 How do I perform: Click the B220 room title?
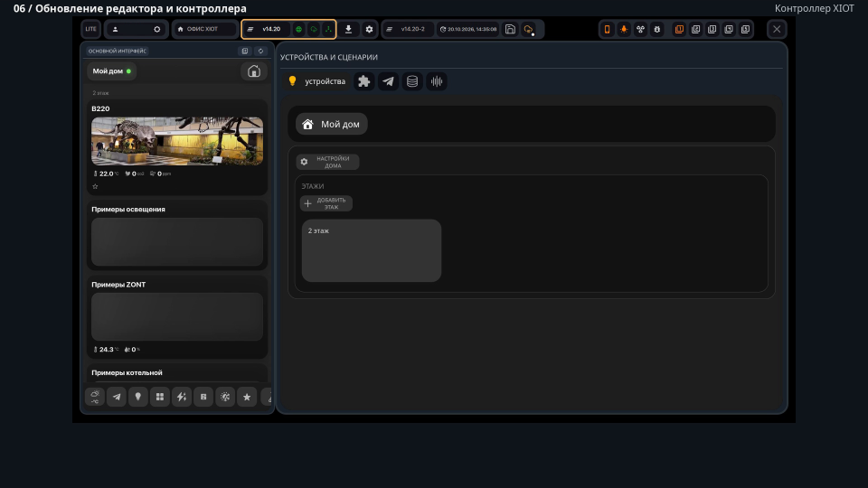[x=100, y=108]
